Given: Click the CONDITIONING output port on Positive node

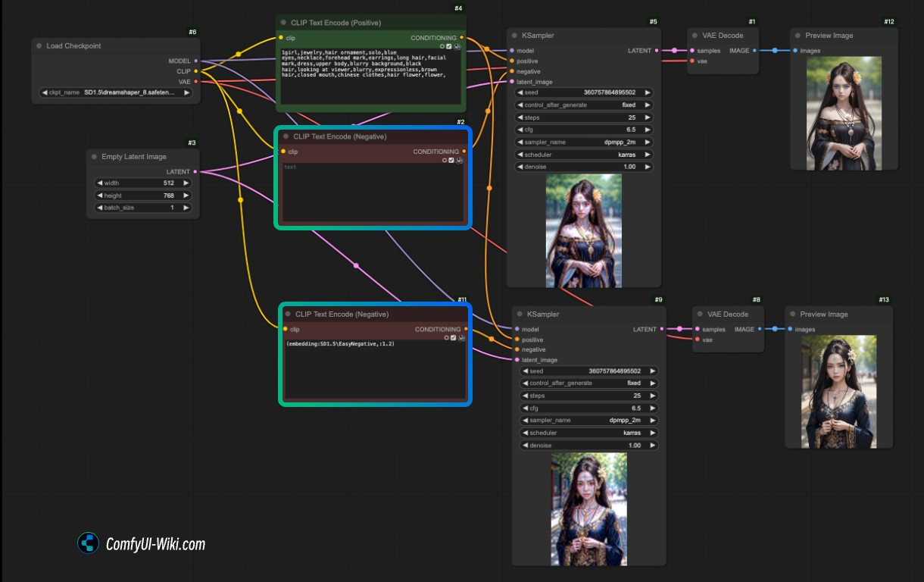Looking at the screenshot, I should click(462, 38).
